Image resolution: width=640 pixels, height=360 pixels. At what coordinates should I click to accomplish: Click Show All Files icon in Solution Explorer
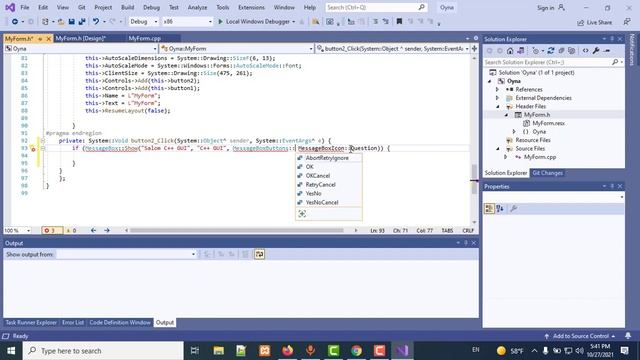coord(571,51)
